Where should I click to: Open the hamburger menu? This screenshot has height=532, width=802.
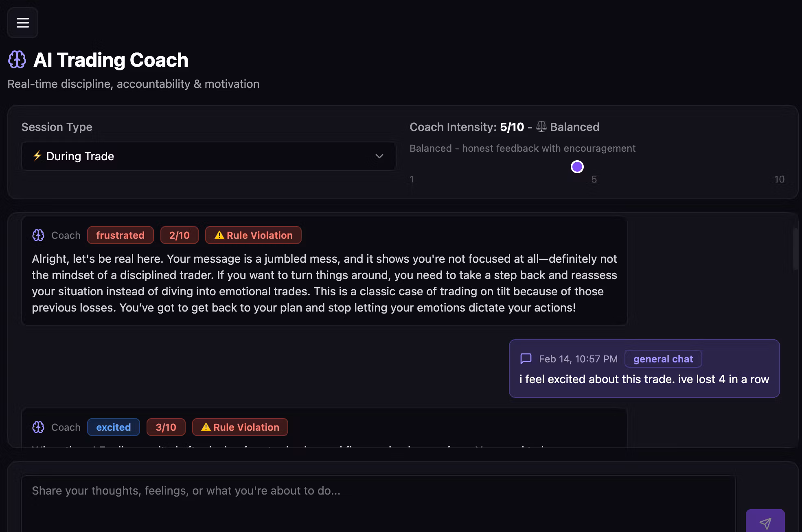click(x=23, y=23)
